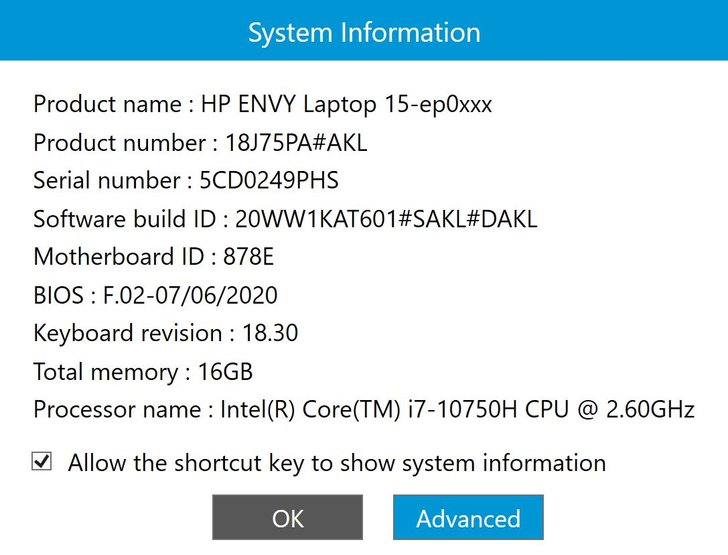Screen dimensions: 728x555
Task: Select total memory 16GB value
Action: (226, 372)
